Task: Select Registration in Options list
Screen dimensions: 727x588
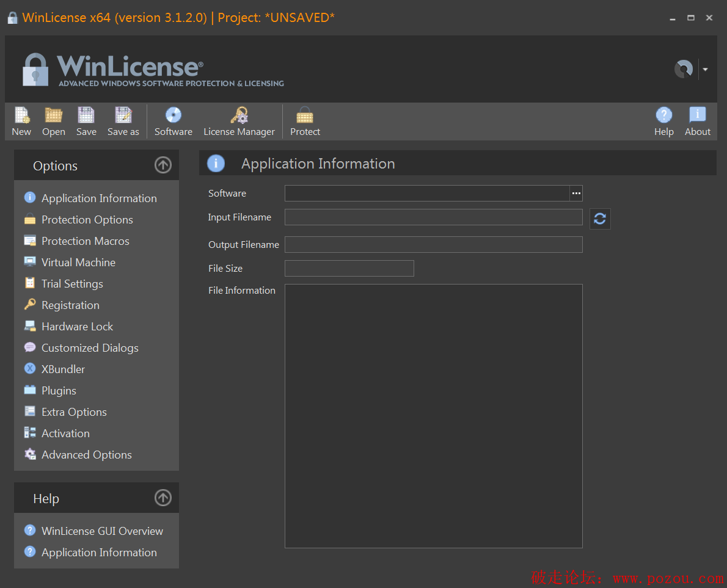Action: tap(70, 305)
